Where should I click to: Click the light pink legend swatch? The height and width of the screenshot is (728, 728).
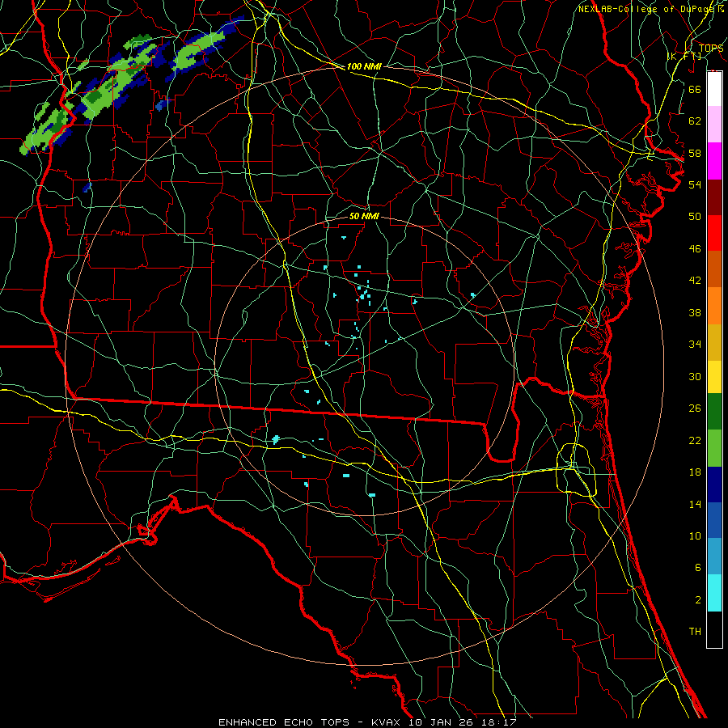click(714, 125)
